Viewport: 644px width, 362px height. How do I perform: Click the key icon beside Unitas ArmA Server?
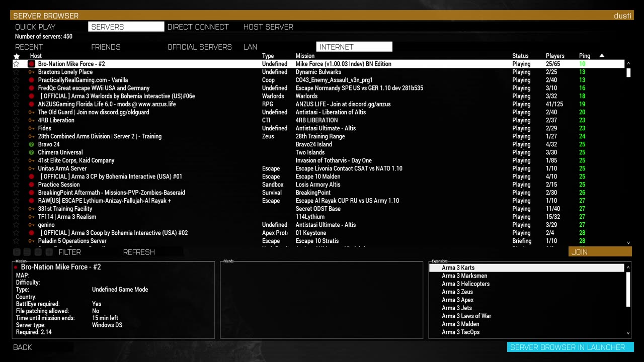(x=31, y=168)
